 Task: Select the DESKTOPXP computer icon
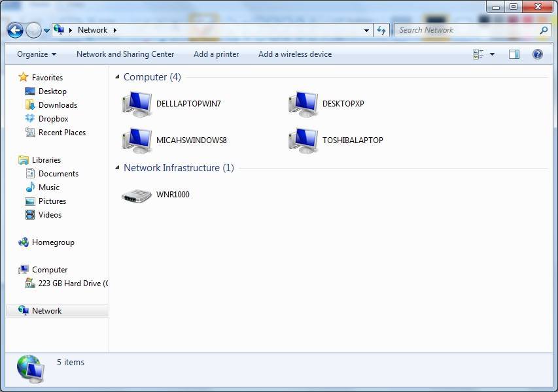303,104
